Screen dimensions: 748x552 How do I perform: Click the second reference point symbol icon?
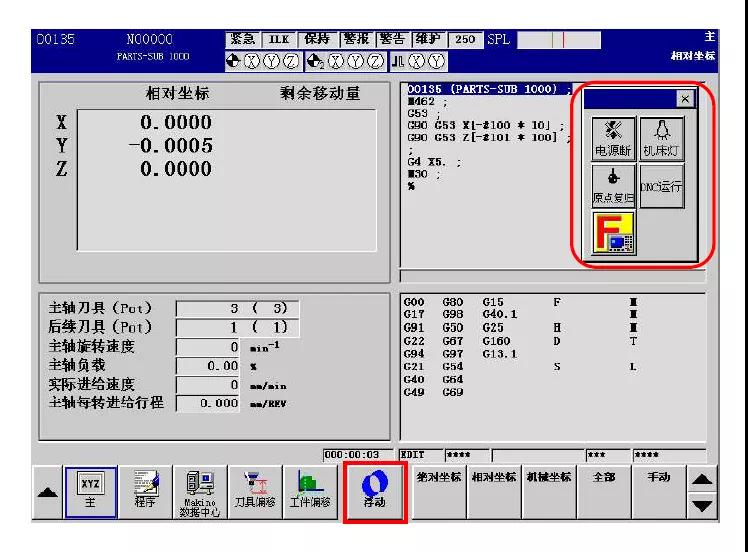click(315, 61)
